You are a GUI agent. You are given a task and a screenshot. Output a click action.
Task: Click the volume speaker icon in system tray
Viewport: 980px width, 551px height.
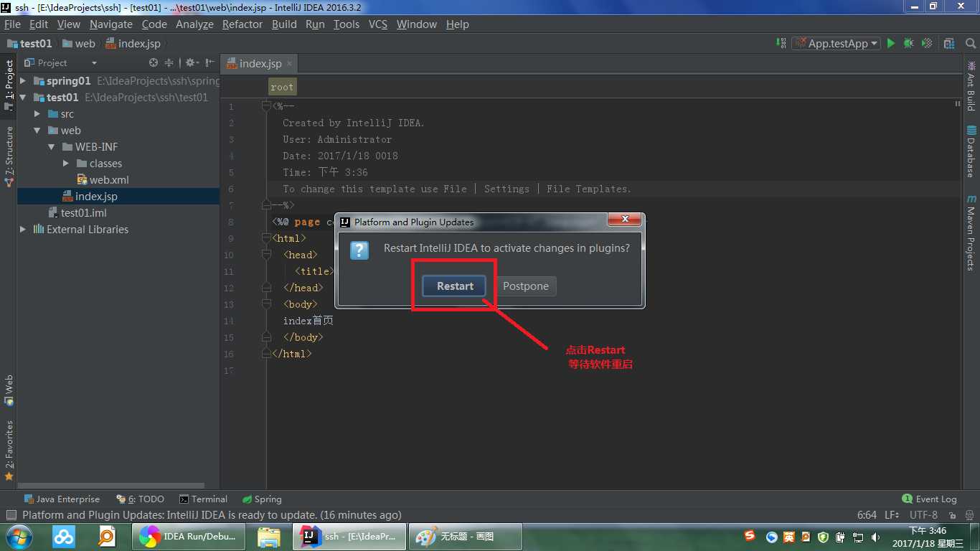[875, 537]
